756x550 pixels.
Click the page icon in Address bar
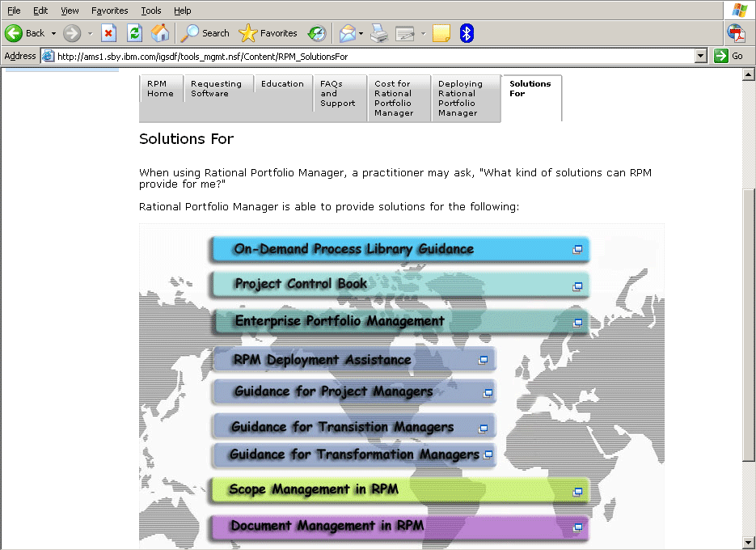point(49,57)
